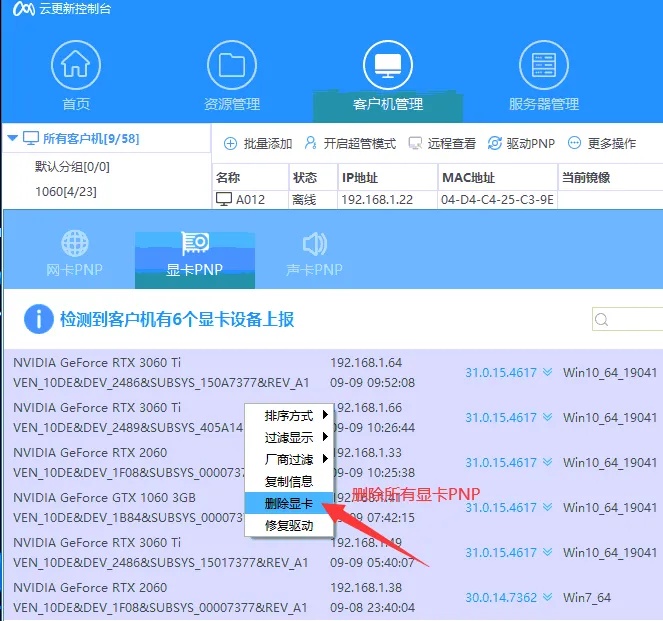Click timestamp 09-09 09:52:08

tap(373, 383)
